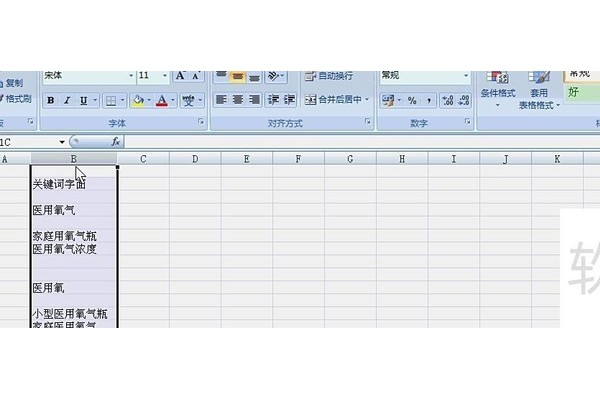Open underline style dropdown arrow
600x400 pixels.
(95, 101)
